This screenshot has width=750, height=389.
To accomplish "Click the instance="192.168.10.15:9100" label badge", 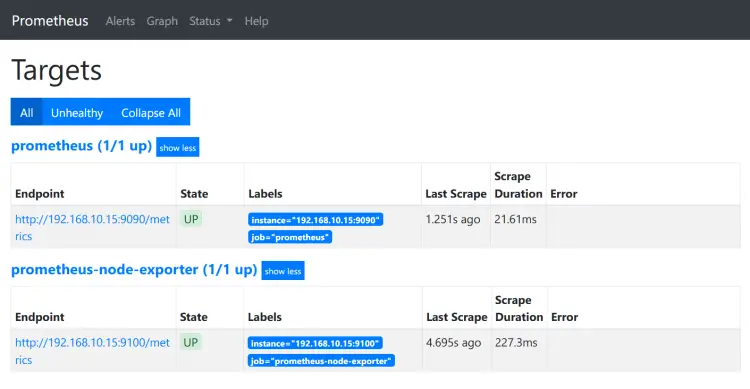I will (315, 343).
